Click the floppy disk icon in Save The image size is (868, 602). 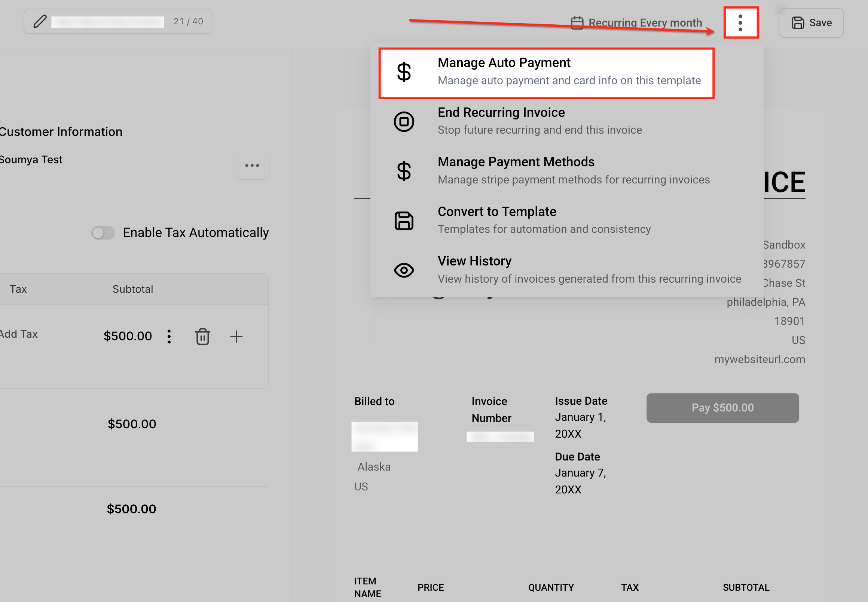(x=798, y=22)
